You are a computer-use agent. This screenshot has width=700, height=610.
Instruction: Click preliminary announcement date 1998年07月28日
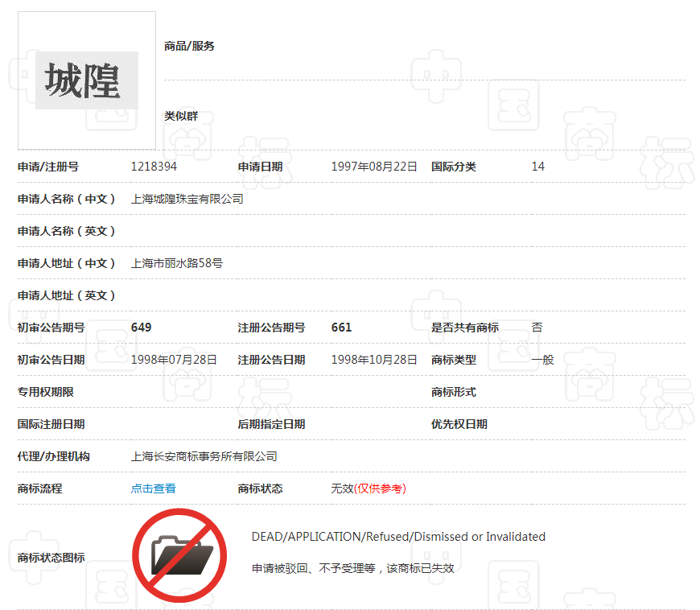tap(175, 360)
